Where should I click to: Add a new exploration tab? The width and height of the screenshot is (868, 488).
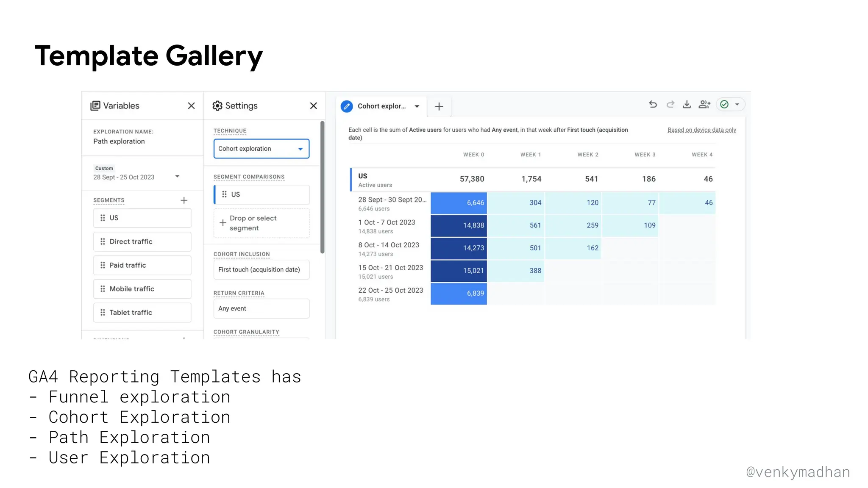pos(439,106)
